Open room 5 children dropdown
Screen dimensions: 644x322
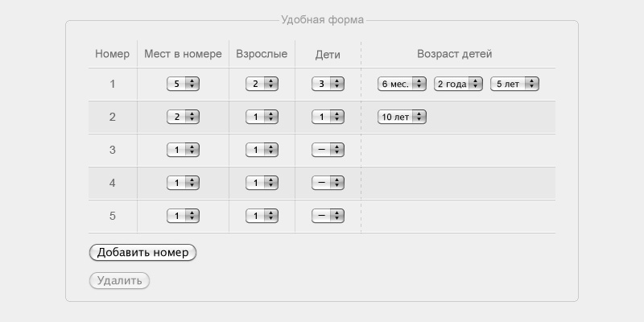tap(328, 216)
